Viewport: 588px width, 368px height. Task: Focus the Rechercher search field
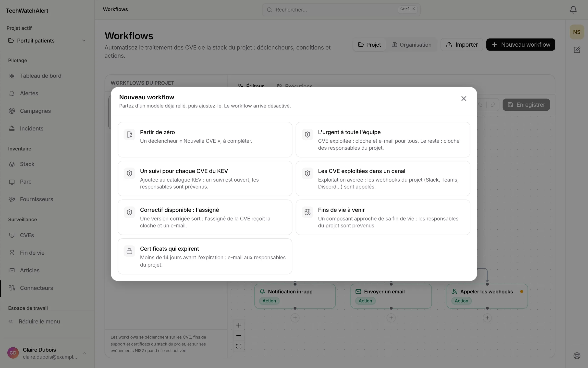(341, 10)
